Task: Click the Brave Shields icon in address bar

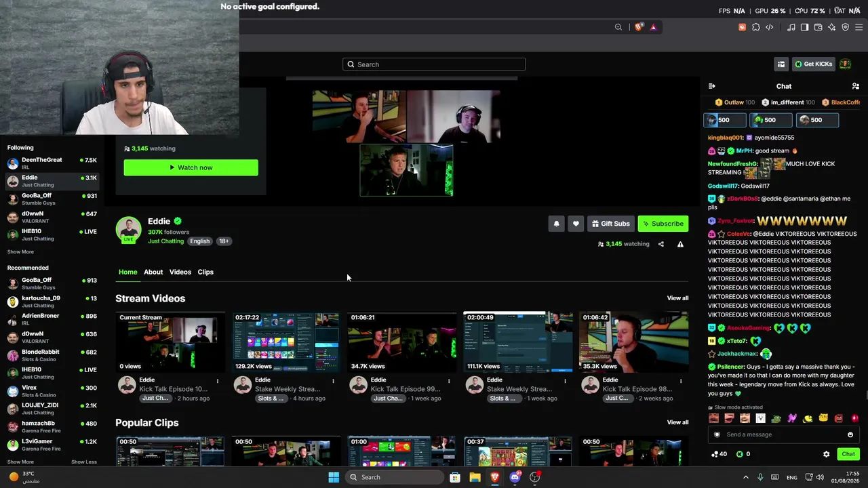Action: (638, 27)
